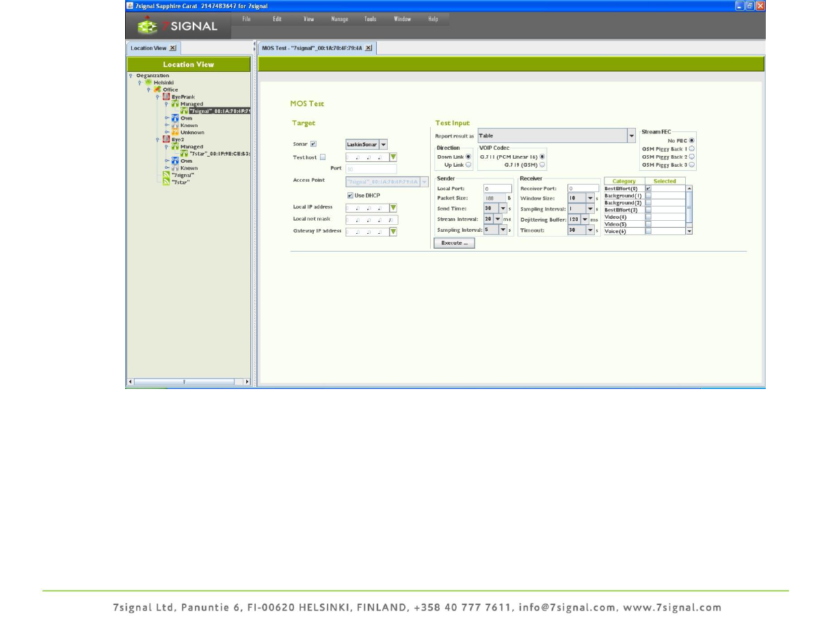
Task: Select the GSM Piggy Back 2 radio button
Action: (692, 157)
